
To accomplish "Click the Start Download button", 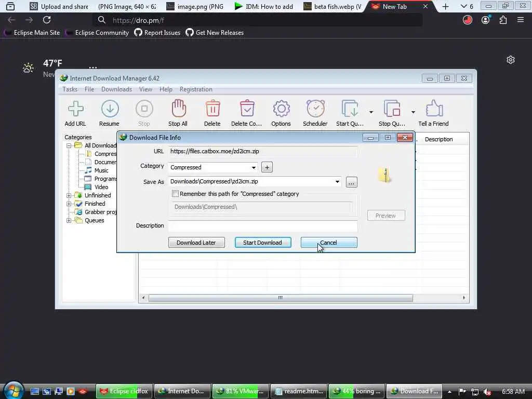I will pos(263,243).
